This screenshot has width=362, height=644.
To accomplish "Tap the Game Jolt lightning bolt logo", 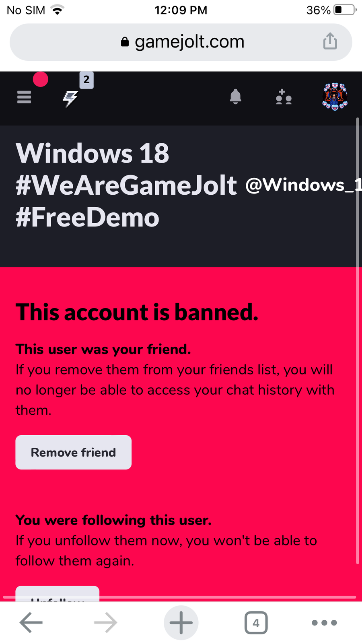I will pyautogui.click(x=70, y=99).
